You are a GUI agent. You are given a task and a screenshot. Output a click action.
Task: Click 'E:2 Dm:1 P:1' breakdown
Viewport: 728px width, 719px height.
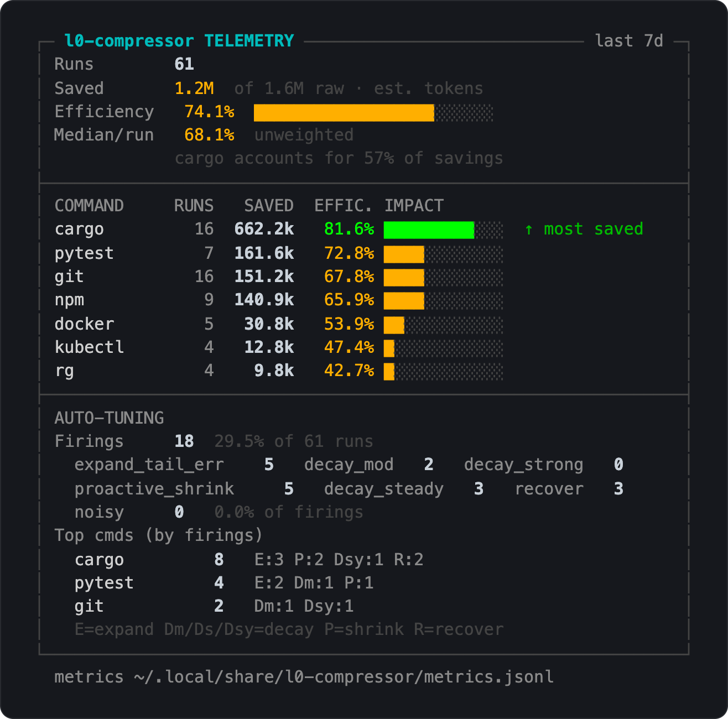coord(314,583)
